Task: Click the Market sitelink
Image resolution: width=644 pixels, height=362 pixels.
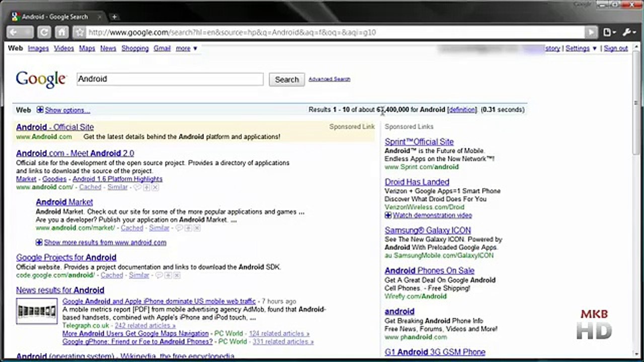Action: [26, 179]
